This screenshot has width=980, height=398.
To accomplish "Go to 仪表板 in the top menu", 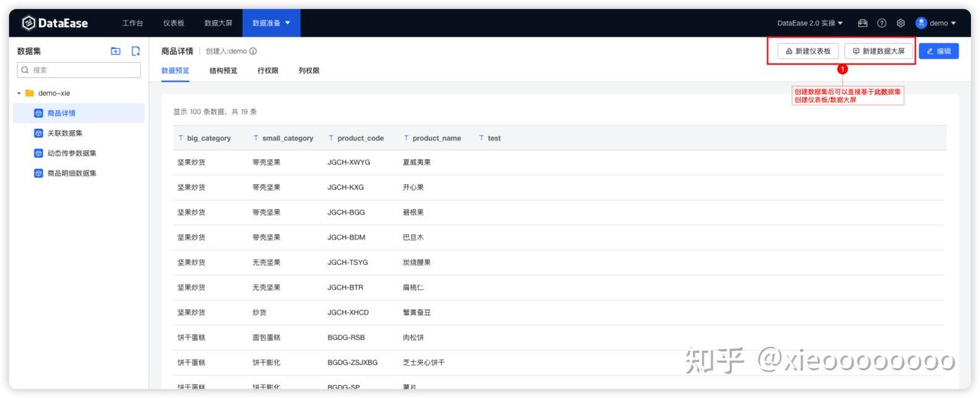I will click(x=174, y=23).
